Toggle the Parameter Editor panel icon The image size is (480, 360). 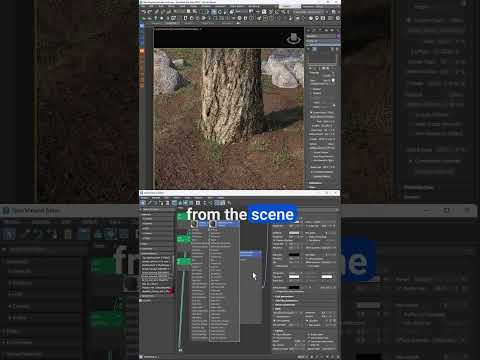(222, 203)
